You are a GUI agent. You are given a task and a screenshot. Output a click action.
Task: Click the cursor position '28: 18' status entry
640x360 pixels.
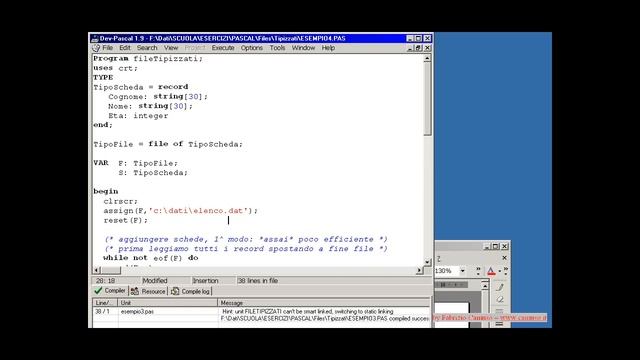coord(105,281)
